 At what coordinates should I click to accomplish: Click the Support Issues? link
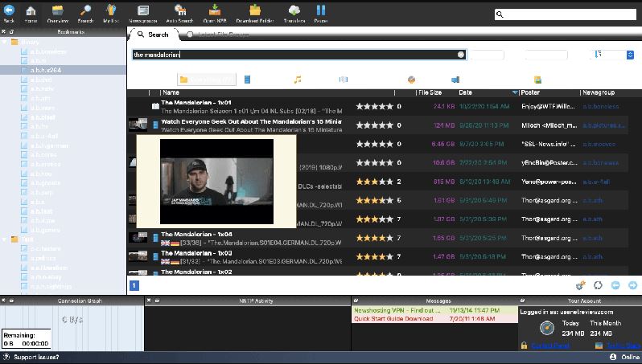click(x=36, y=357)
